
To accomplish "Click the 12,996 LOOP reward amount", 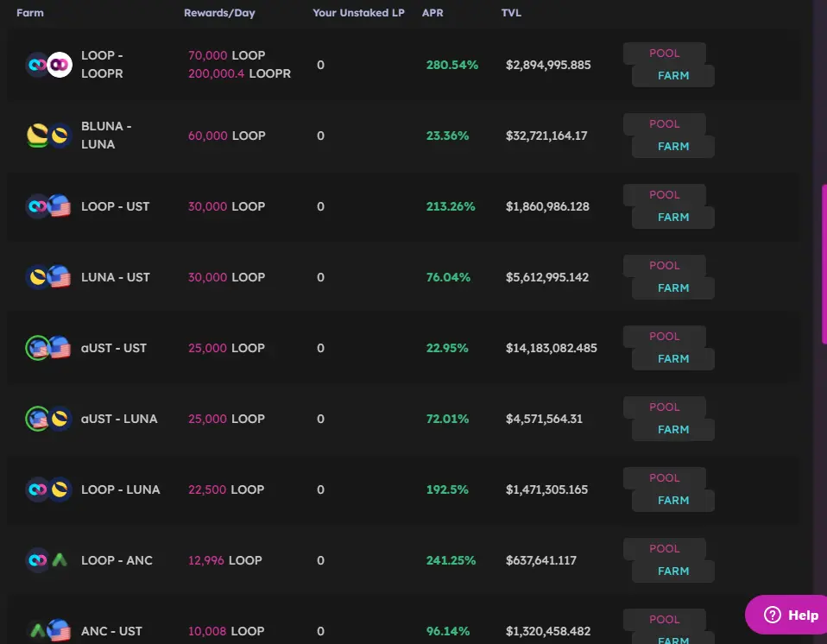I will click(225, 560).
